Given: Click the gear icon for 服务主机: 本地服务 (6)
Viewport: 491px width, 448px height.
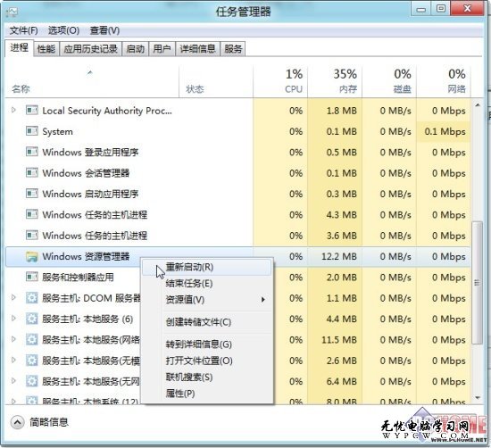Looking at the screenshot, I should (31, 319).
